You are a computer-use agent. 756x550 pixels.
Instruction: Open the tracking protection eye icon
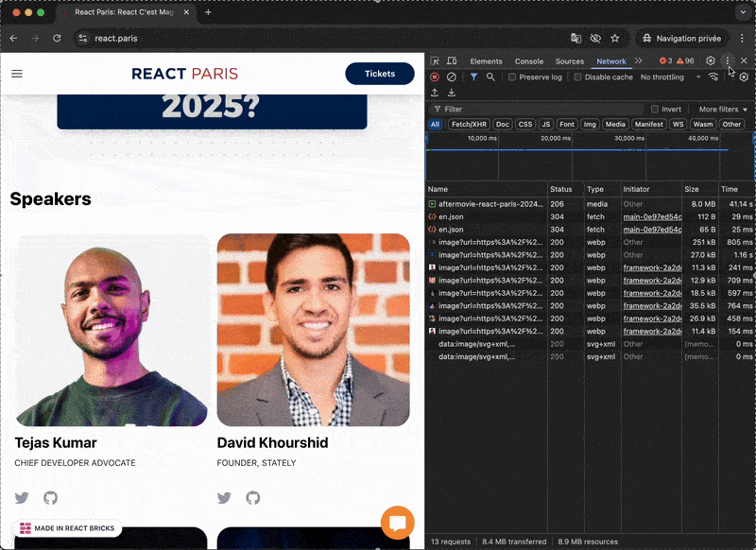pyautogui.click(x=595, y=38)
